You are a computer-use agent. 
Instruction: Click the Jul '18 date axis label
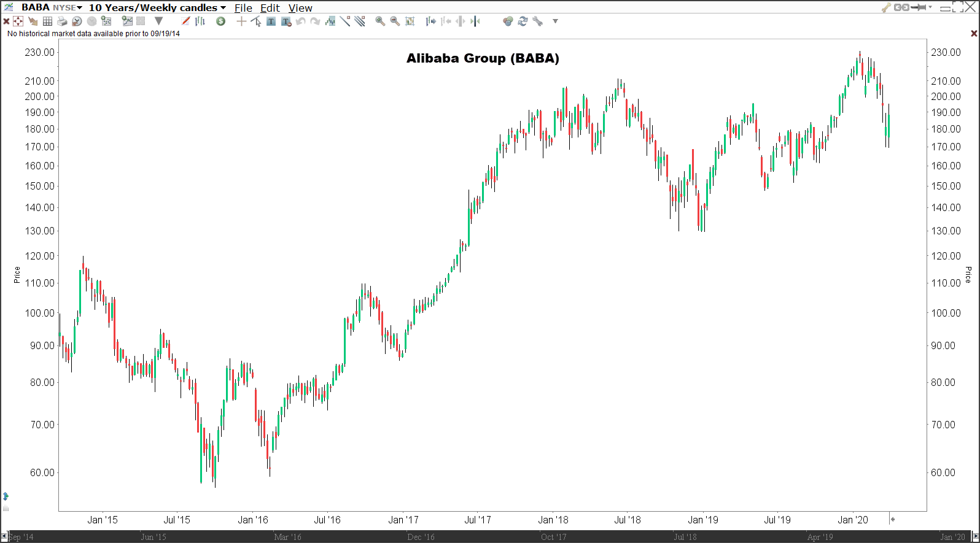[628, 520]
